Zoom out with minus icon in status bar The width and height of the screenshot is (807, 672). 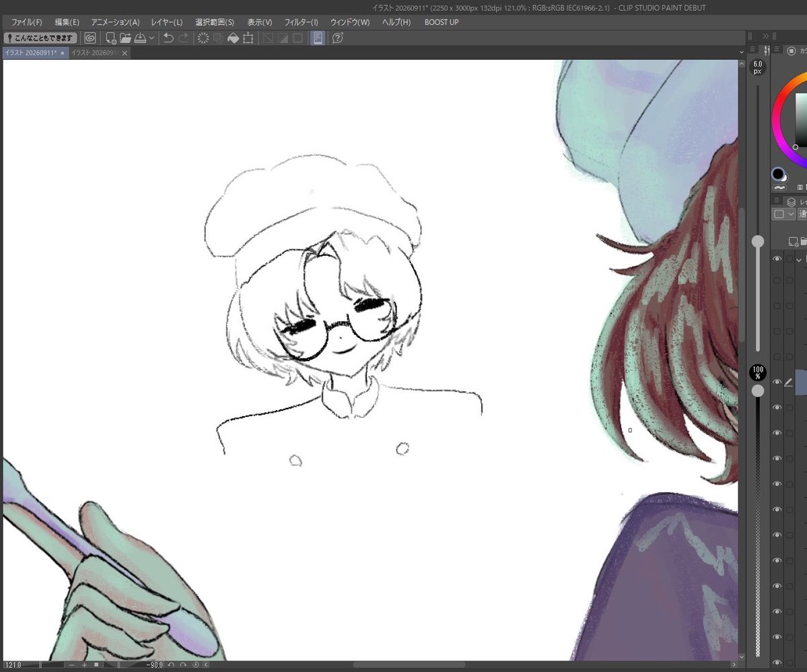[71, 665]
